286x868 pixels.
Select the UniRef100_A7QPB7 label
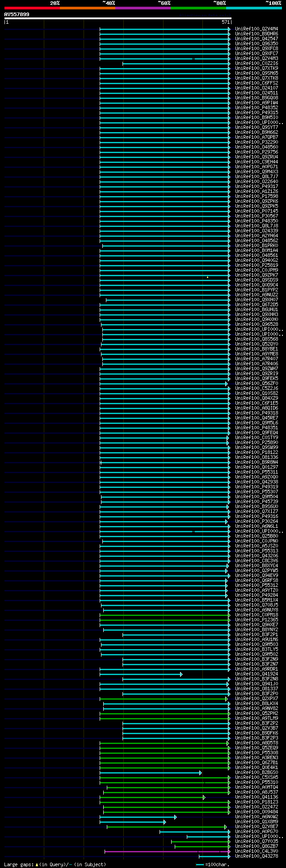pyautogui.click(x=257, y=137)
